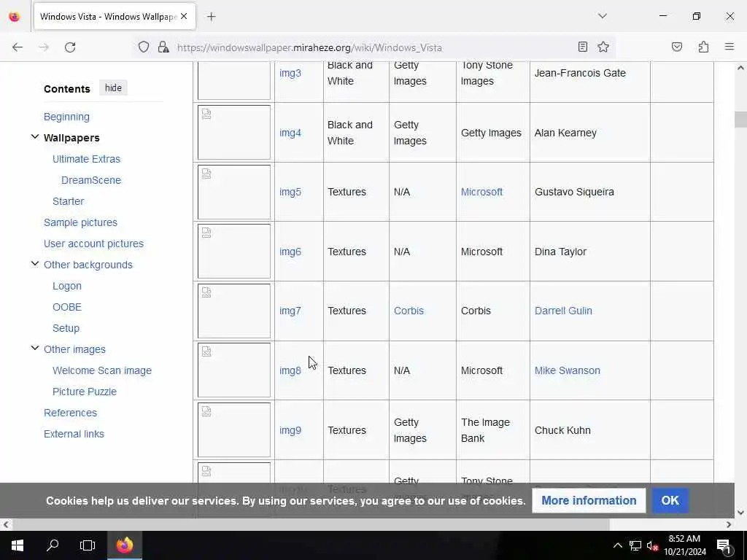Jump to External links section
The height and width of the screenshot is (560, 747).
74,434
